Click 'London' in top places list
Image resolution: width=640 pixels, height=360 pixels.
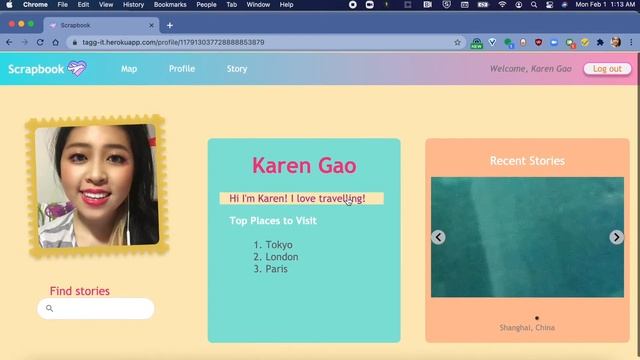coord(282,257)
